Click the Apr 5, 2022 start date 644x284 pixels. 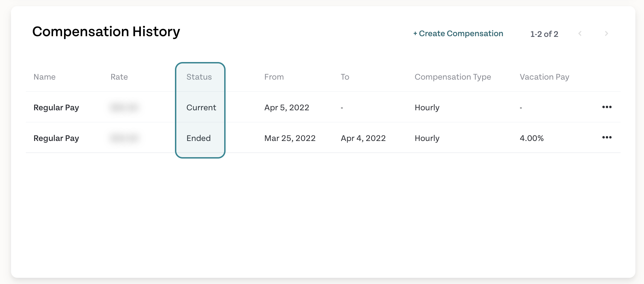click(287, 108)
